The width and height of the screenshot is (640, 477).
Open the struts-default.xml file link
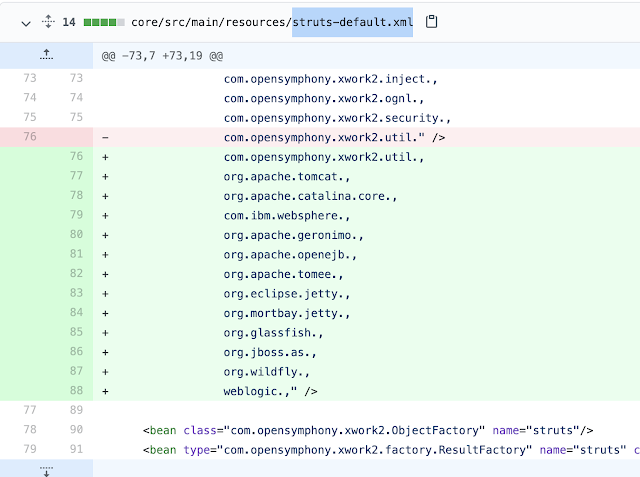pos(272,22)
